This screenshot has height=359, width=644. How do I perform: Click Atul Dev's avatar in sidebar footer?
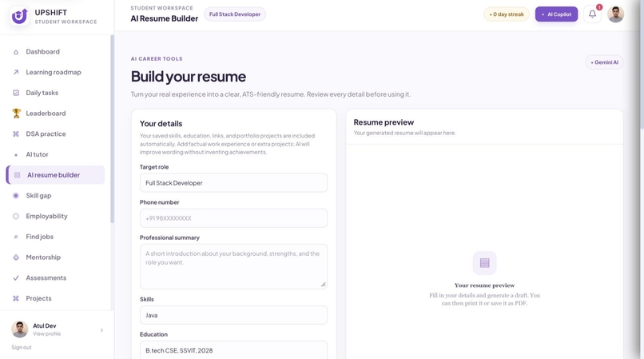tap(19, 329)
